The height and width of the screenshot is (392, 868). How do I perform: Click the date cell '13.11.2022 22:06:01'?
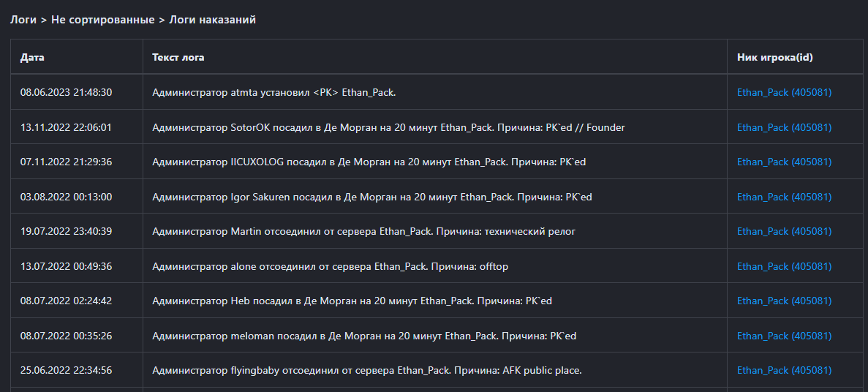66,127
